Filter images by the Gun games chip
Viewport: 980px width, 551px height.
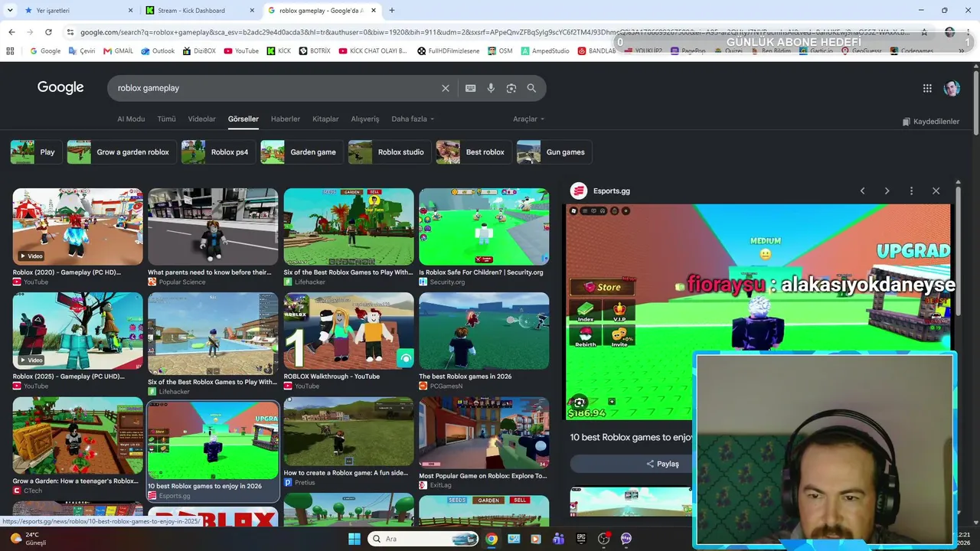coord(554,152)
